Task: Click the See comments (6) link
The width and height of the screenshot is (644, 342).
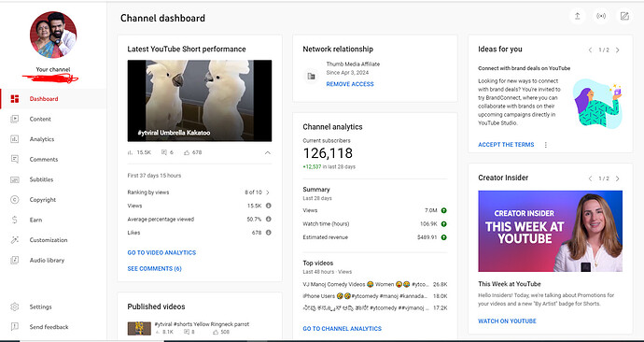Action: pos(154,269)
